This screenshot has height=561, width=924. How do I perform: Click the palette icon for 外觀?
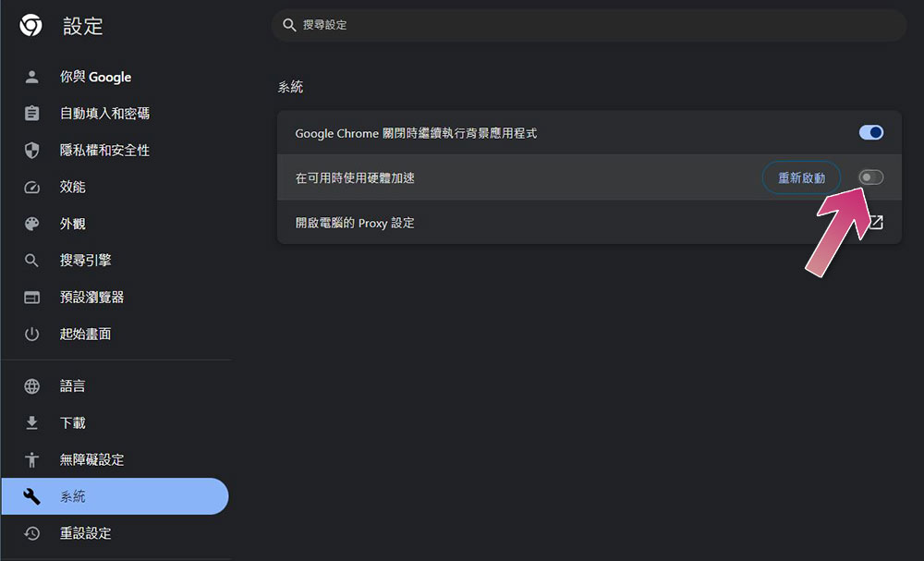(31, 224)
